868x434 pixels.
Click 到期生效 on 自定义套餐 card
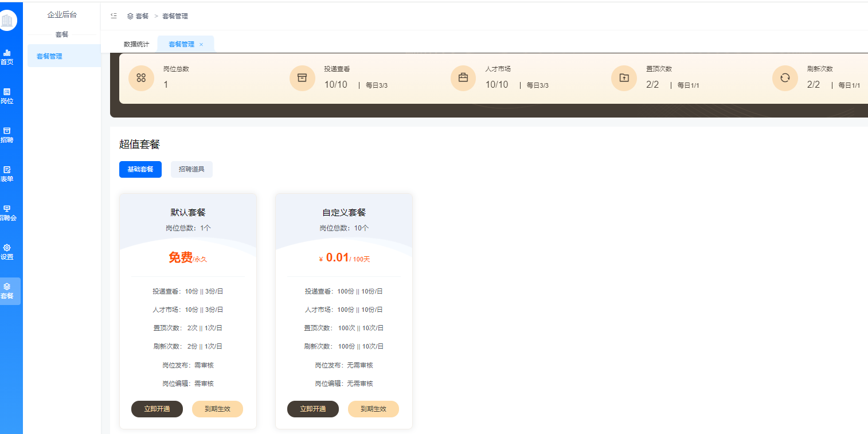coord(373,409)
